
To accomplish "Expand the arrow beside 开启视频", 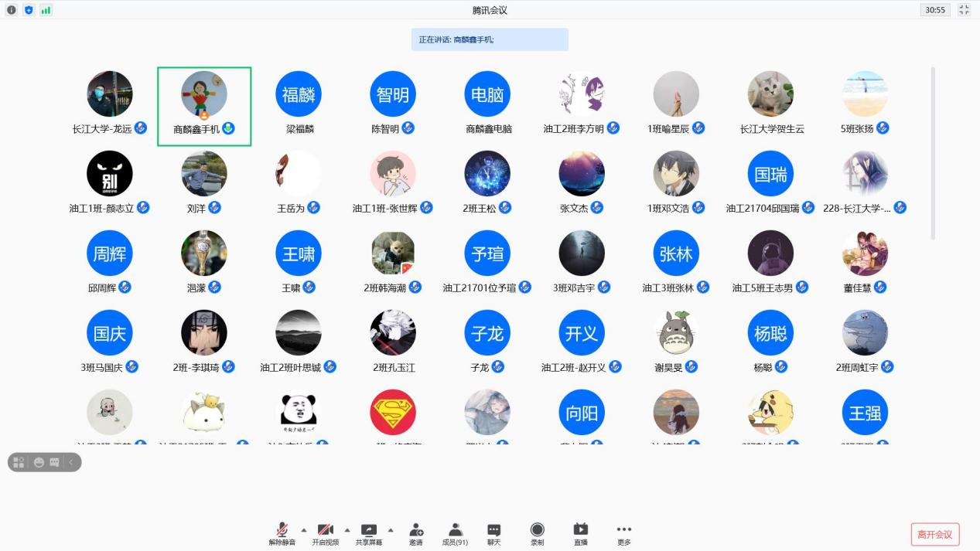I will (x=347, y=530).
